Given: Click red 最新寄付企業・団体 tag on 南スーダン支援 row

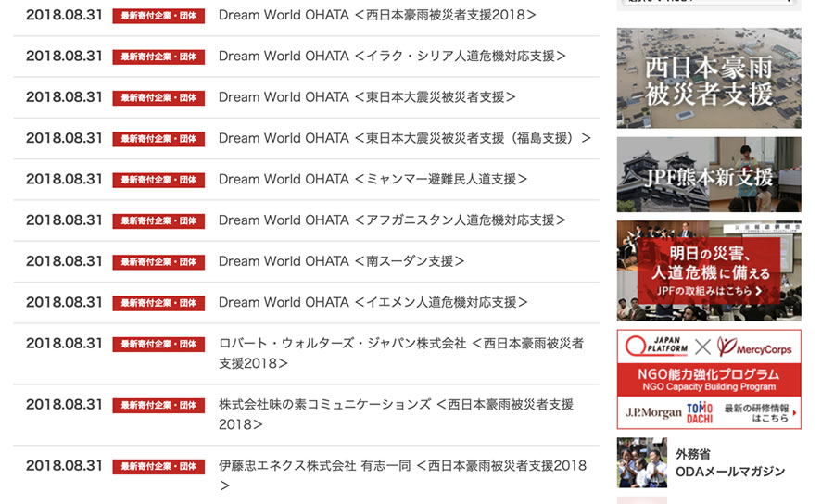Looking at the screenshot, I should [x=158, y=262].
